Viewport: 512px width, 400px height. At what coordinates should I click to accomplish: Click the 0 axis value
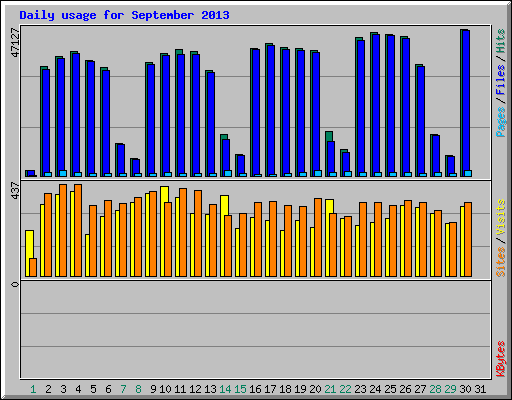pos(15,284)
